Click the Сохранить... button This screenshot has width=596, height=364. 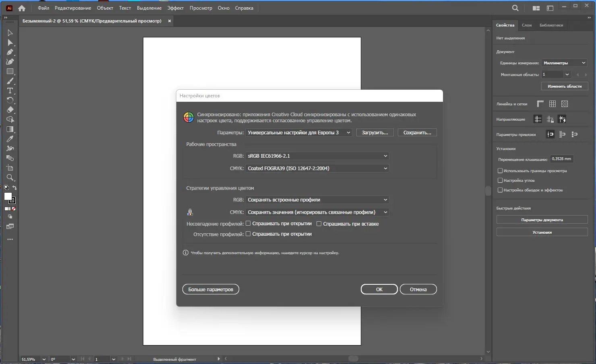click(417, 132)
